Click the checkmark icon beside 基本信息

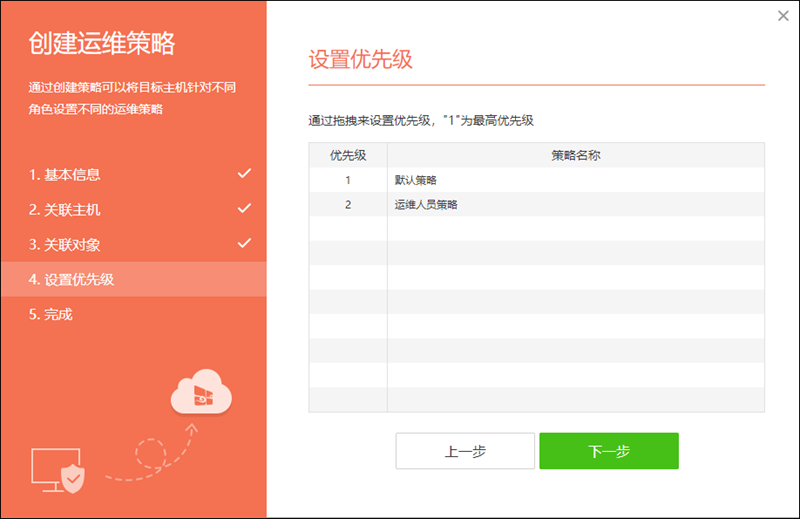(244, 174)
